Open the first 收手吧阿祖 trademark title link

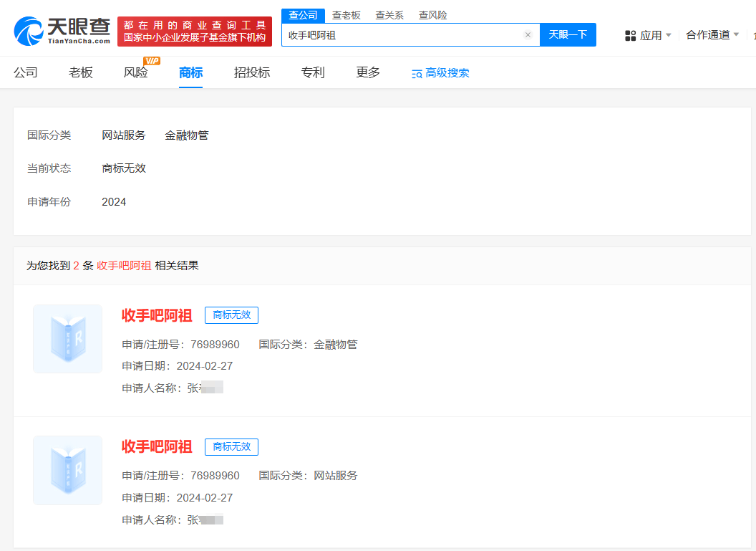coord(157,315)
